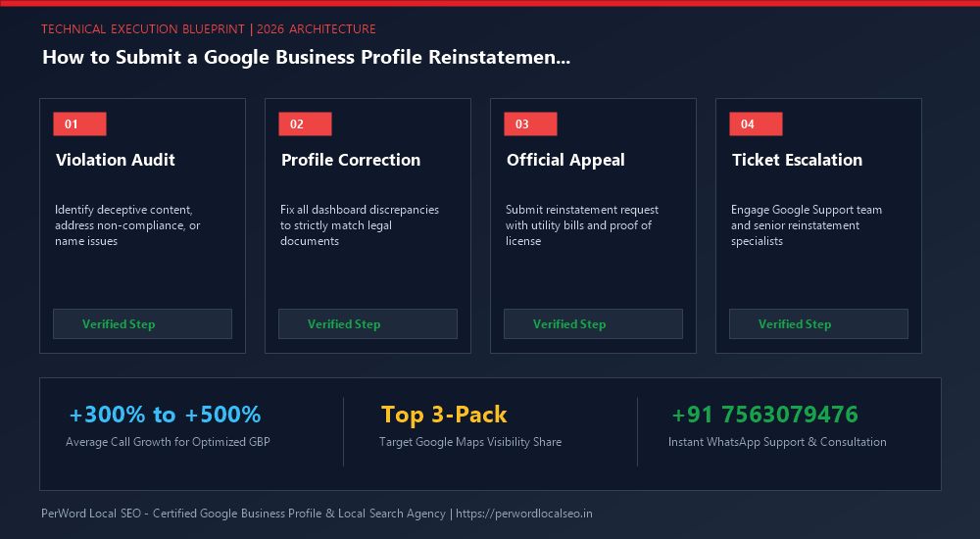
Task: Click the 04 step number badge
Action: point(756,123)
